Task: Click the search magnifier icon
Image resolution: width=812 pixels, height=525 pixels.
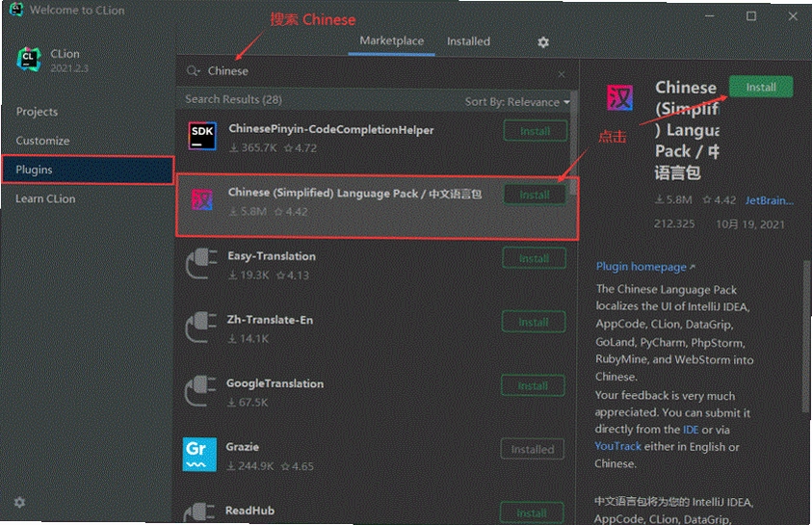Action: 193,71
